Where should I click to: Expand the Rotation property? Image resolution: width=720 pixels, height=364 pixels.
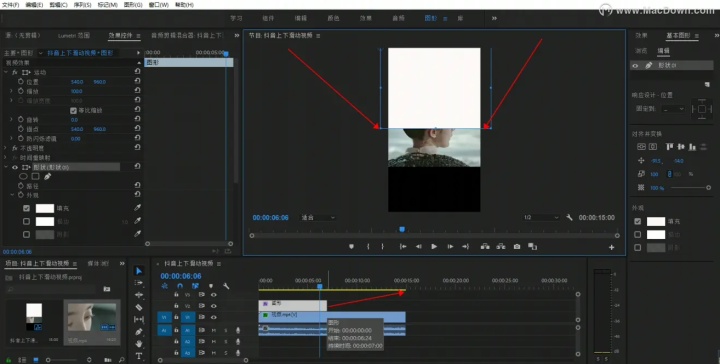coord(11,120)
